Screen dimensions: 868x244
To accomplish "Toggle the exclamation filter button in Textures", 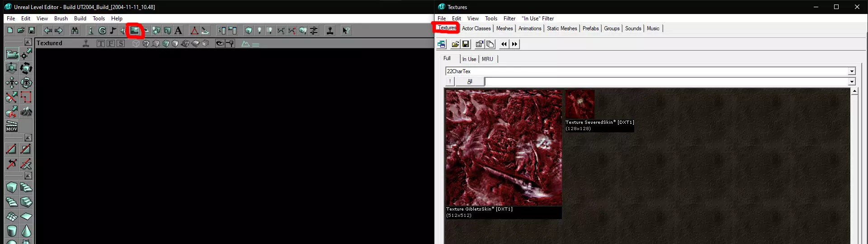I will coord(450,81).
